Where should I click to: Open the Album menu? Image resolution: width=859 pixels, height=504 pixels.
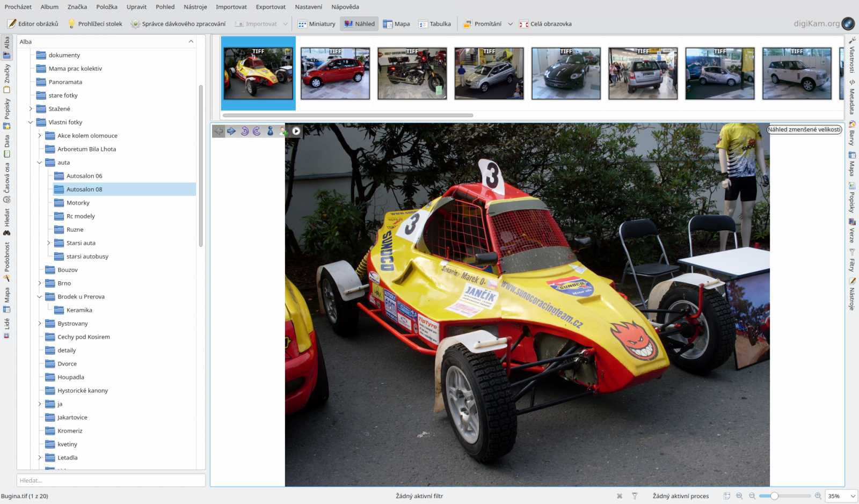coord(49,7)
